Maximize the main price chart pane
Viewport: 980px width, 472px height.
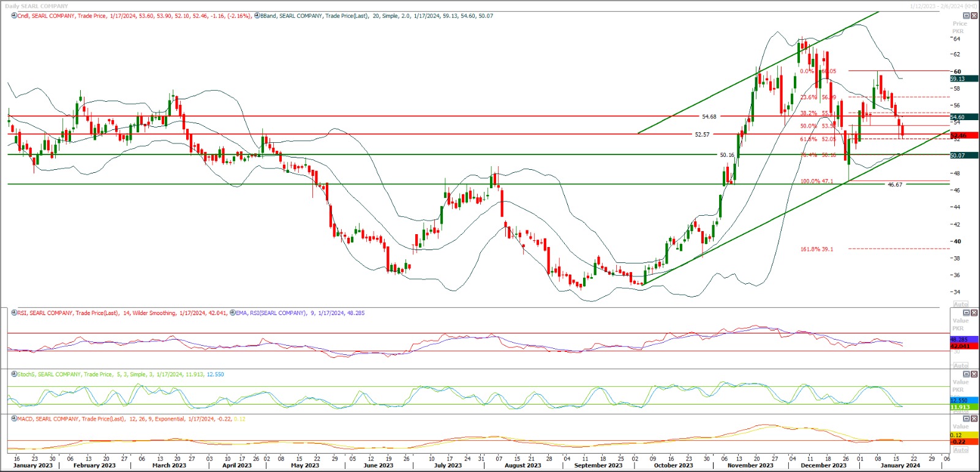point(967,16)
